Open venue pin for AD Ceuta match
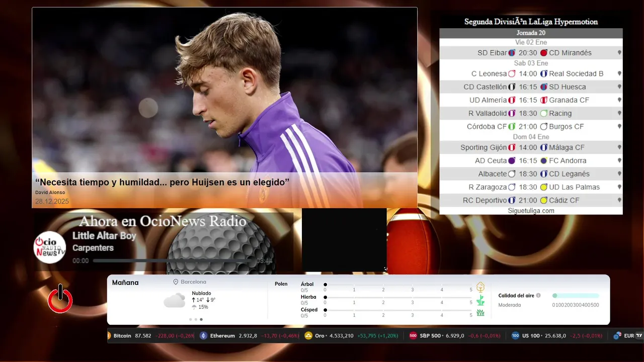This screenshot has height=362, width=644. tap(619, 160)
